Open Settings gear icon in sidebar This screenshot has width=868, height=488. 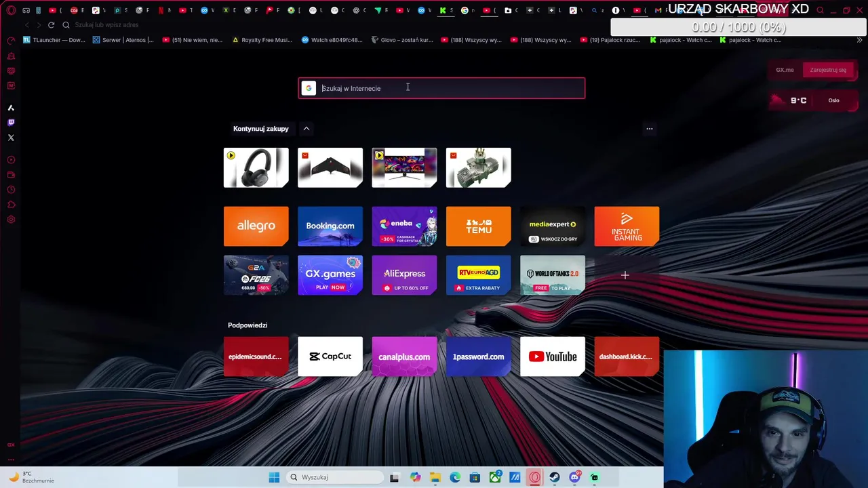pyautogui.click(x=11, y=220)
